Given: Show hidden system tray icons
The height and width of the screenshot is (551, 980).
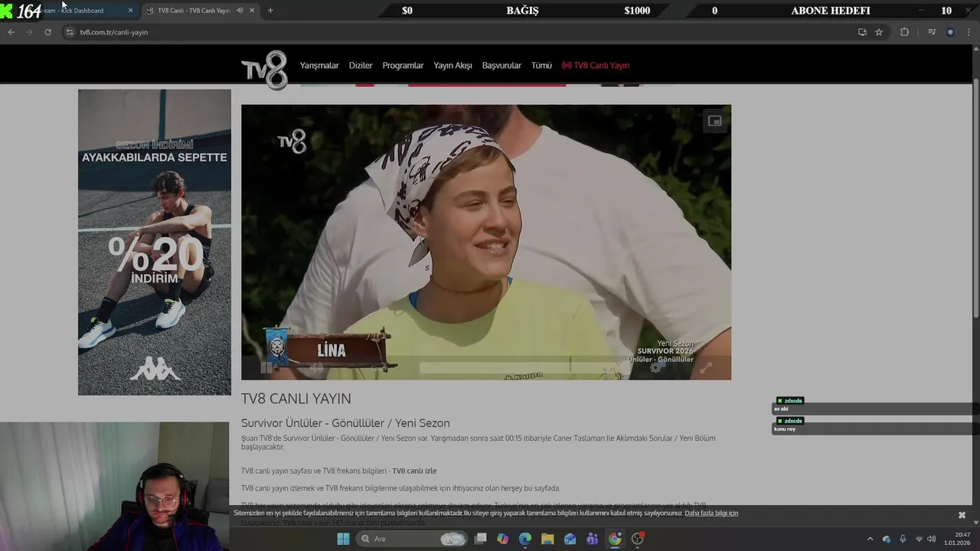Looking at the screenshot, I should point(870,539).
